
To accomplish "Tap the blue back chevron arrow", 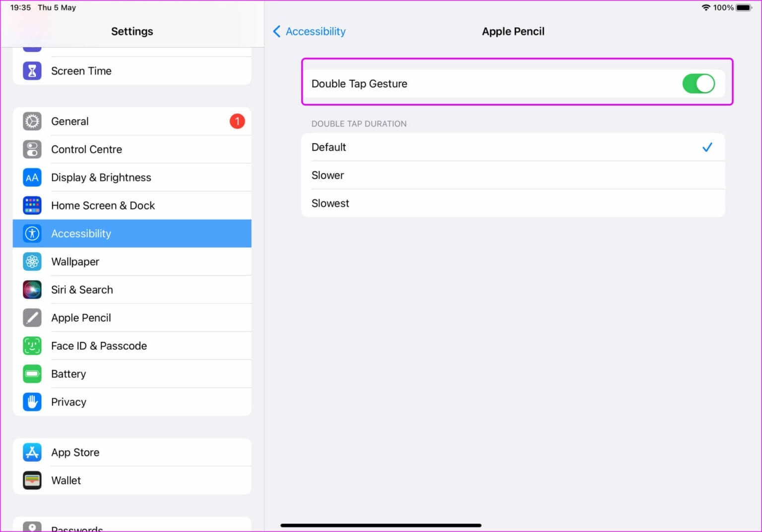I will (x=277, y=31).
